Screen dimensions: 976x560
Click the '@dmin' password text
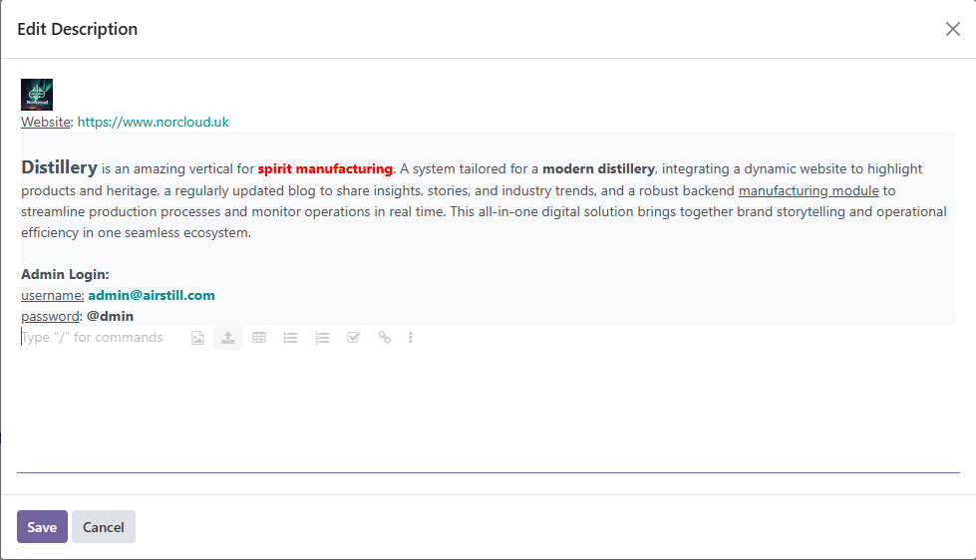click(x=111, y=316)
